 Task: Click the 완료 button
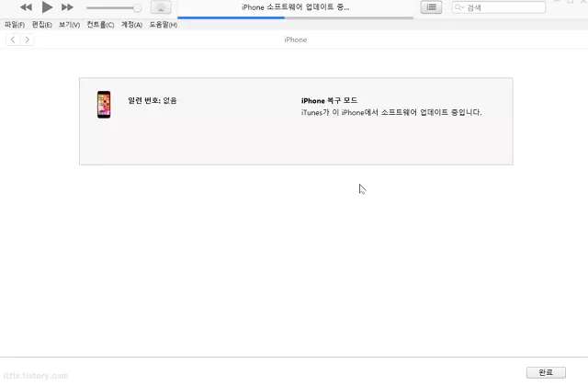pos(546,372)
